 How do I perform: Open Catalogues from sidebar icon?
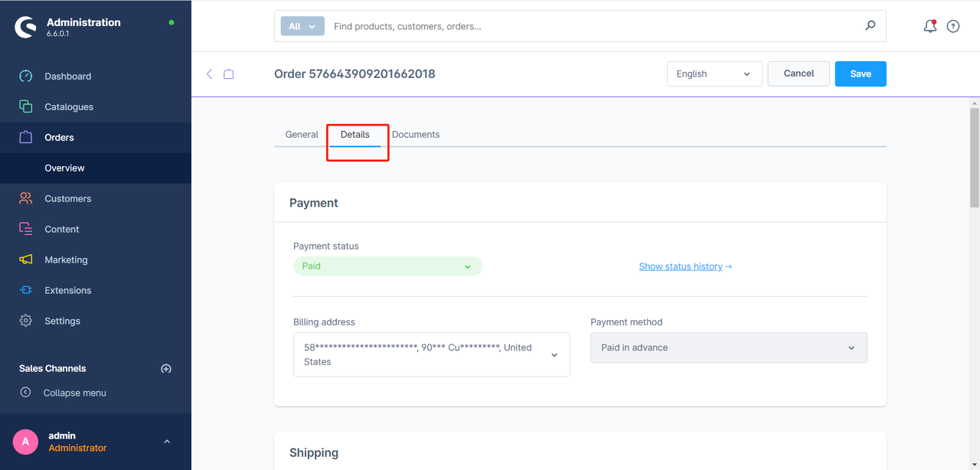click(x=26, y=107)
